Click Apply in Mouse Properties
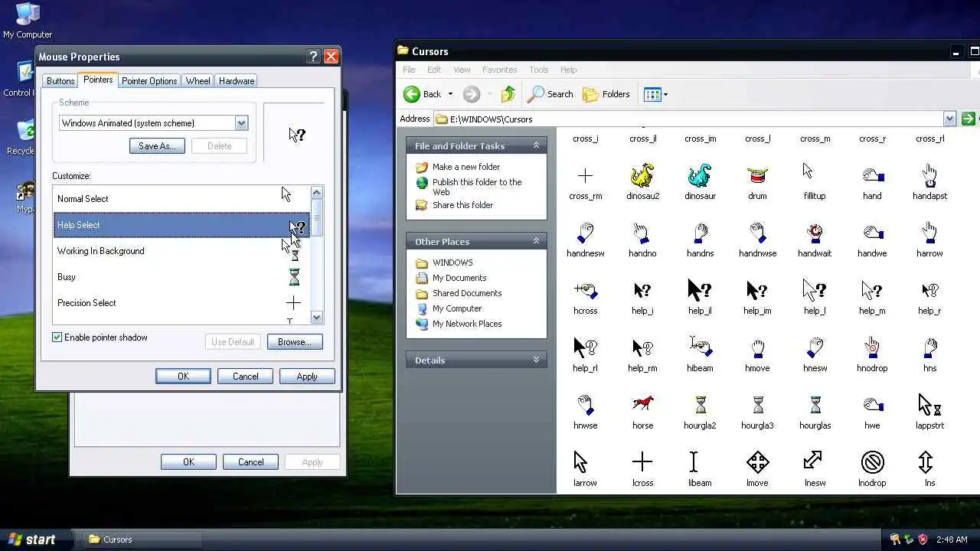 click(x=307, y=377)
